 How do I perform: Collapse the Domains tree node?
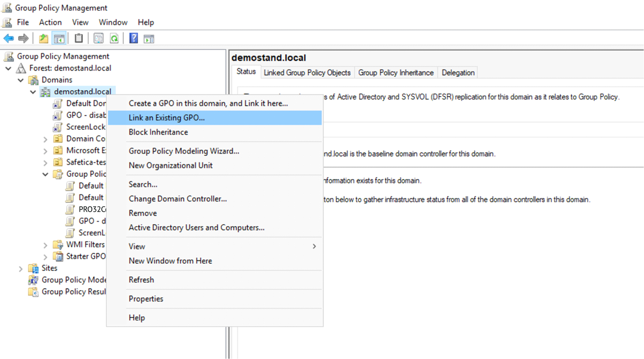[21, 80]
